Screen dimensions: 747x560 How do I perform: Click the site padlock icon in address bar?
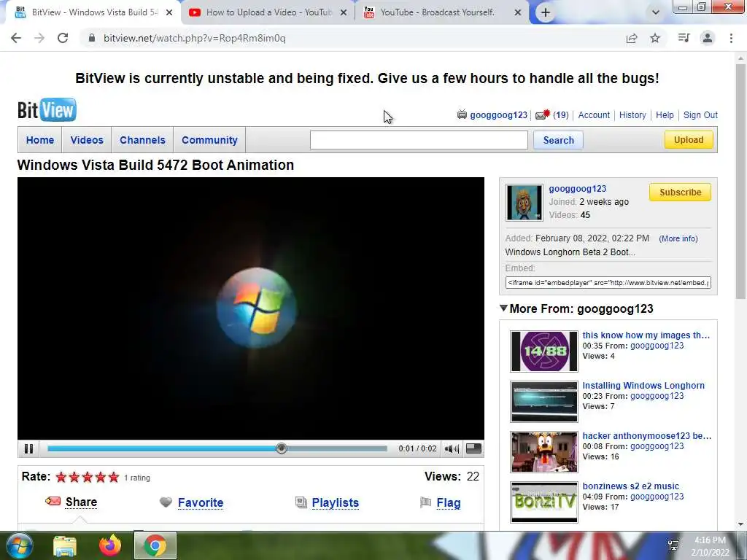[92, 38]
